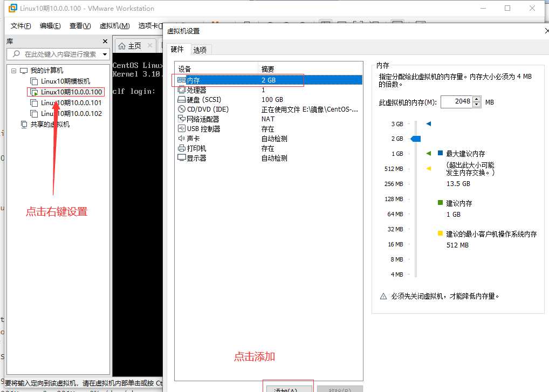Open the 查看(V) menu

80,26
